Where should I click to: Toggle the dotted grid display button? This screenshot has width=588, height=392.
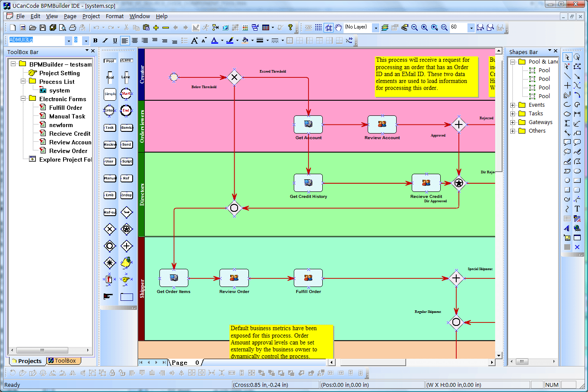coord(318,28)
